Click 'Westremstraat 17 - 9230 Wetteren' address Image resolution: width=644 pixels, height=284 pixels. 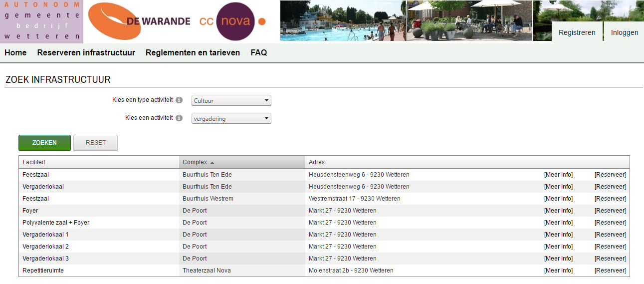click(x=354, y=199)
